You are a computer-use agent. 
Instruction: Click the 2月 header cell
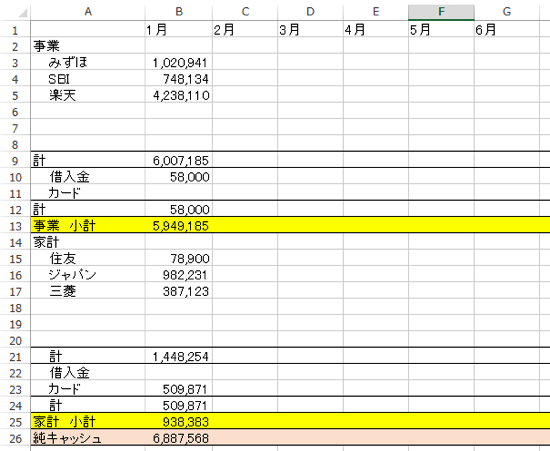click(245, 30)
